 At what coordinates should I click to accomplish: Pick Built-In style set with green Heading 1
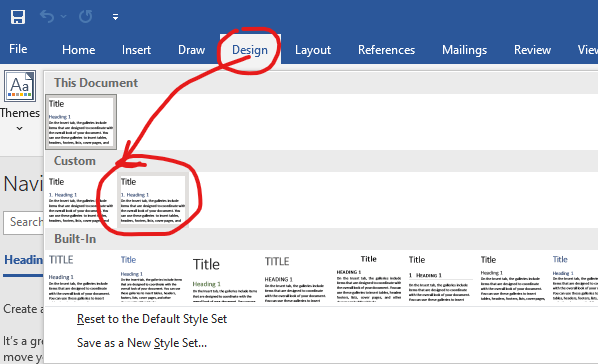click(x=224, y=278)
